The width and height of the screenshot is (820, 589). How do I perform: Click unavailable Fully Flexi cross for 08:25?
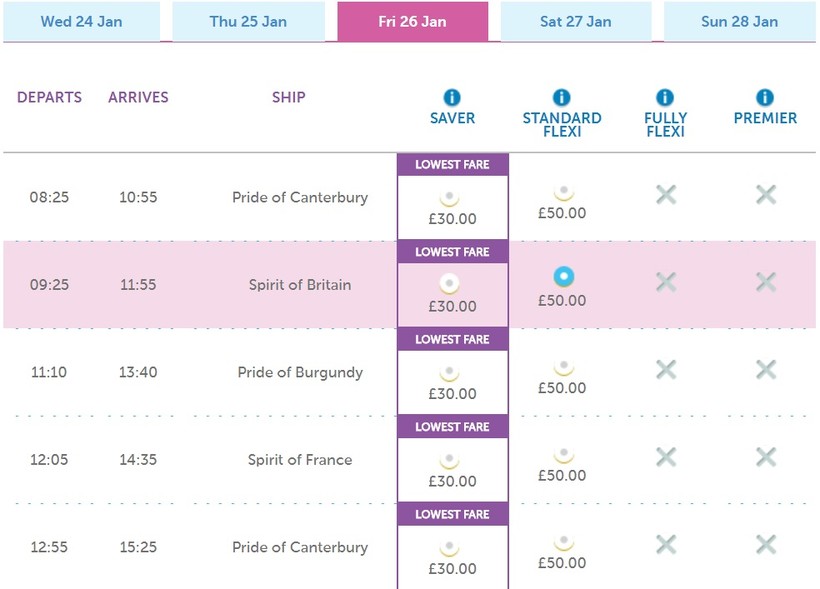pos(666,195)
